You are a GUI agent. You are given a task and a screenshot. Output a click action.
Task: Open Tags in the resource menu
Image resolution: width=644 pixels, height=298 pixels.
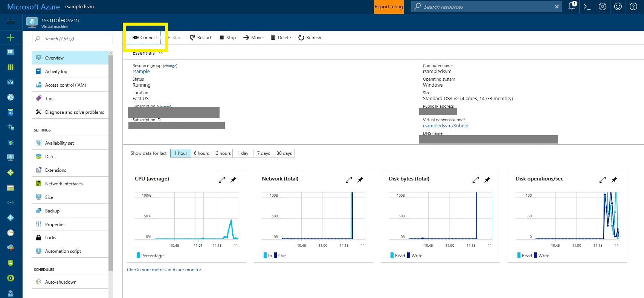pos(70,98)
